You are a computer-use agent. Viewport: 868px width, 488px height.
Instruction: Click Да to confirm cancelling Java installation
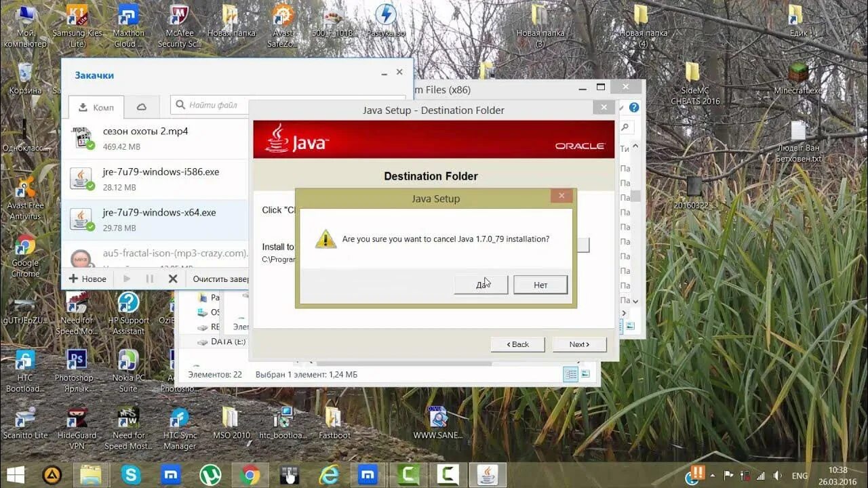coord(481,285)
